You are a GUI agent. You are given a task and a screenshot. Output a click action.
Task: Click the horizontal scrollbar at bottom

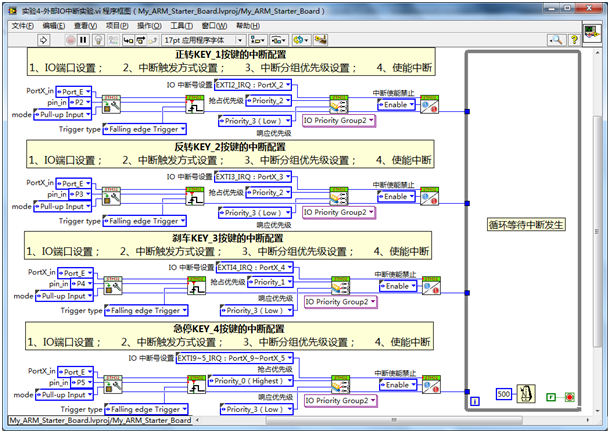[393, 420]
